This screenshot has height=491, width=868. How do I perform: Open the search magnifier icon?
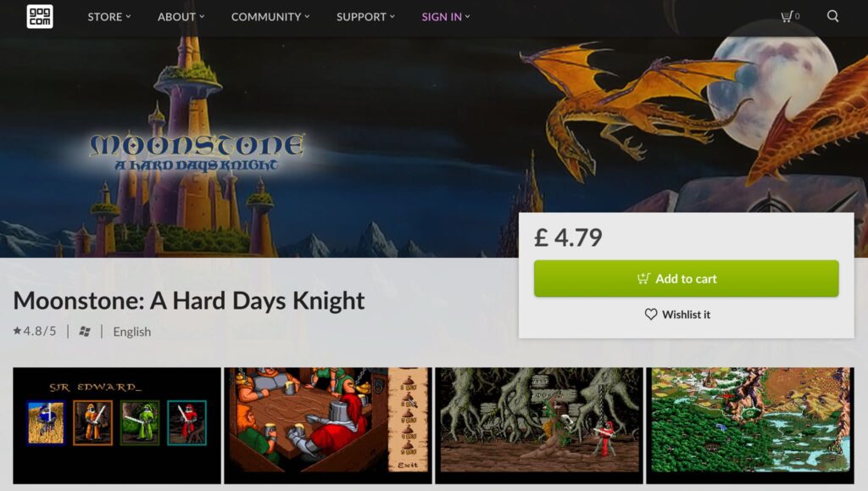click(x=832, y=16)
